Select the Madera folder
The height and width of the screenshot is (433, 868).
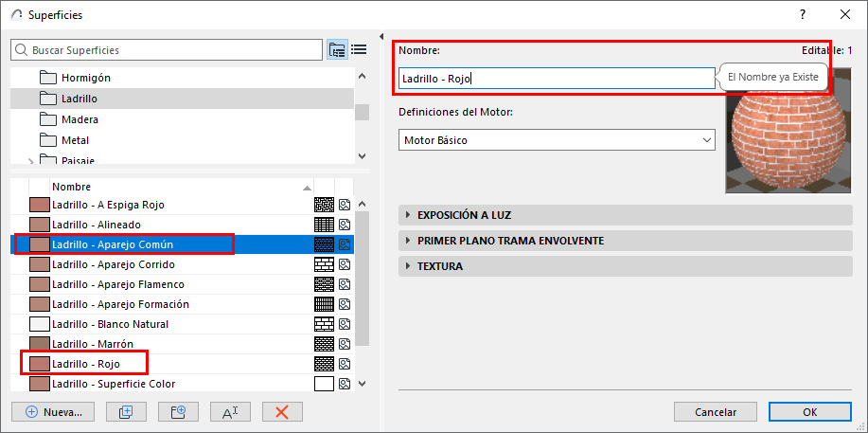(80, 119)
